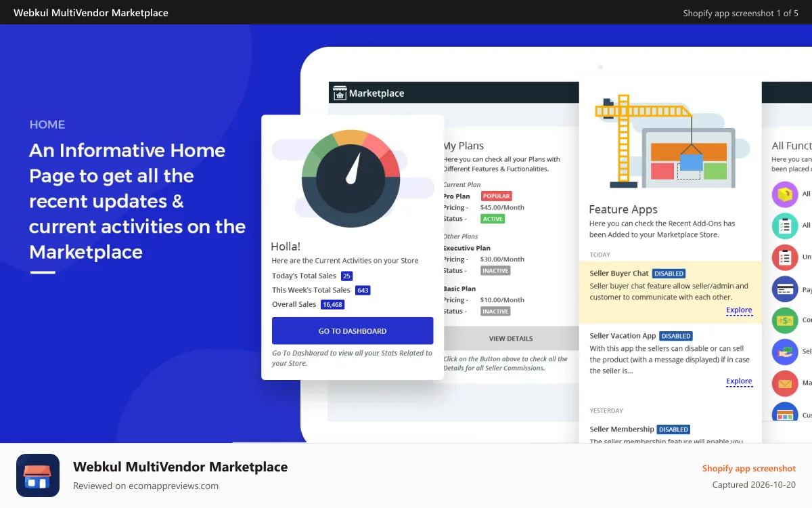This screenshot has width=812, height=508.
Task: Click the red clipboard list icon
Action: click(785, 257)
